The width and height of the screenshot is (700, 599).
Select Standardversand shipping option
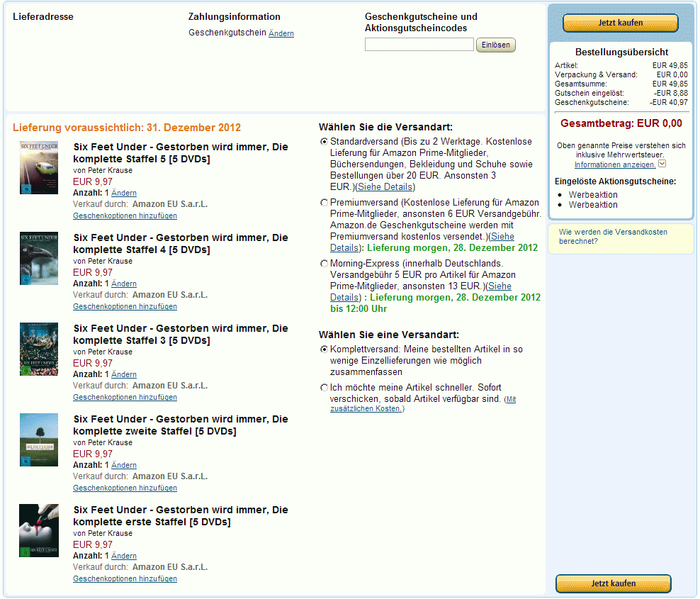[324, 142]
